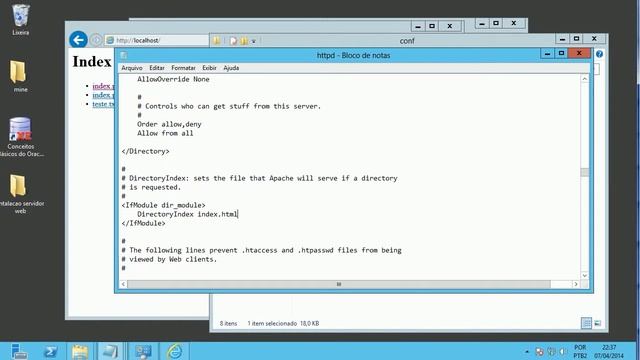Click the '# is requested.' comment line
Screen dimensions: 640x360
click(x=151, y=187)
